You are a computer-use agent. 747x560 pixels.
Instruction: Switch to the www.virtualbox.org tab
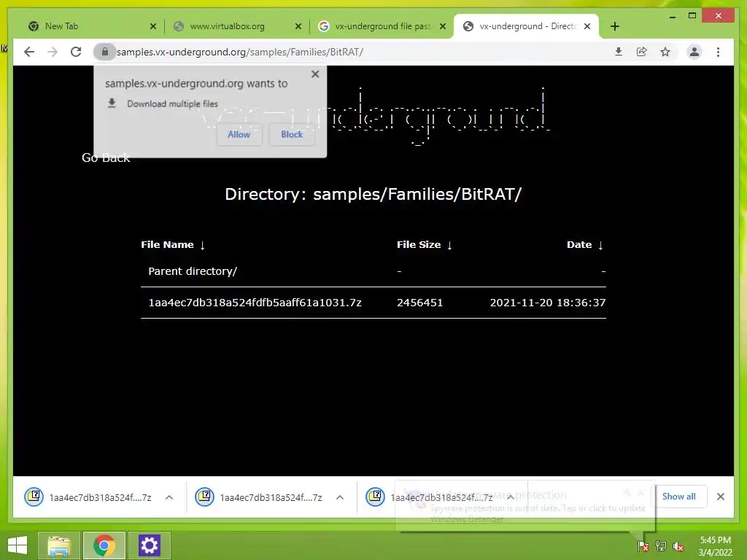click(x=236, y=26)
